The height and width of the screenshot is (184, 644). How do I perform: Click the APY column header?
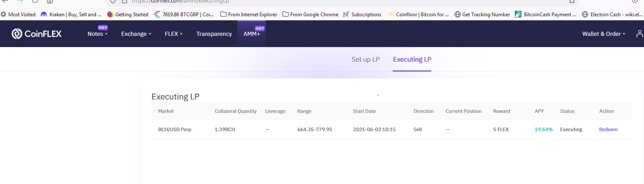(x=539, y=111)
